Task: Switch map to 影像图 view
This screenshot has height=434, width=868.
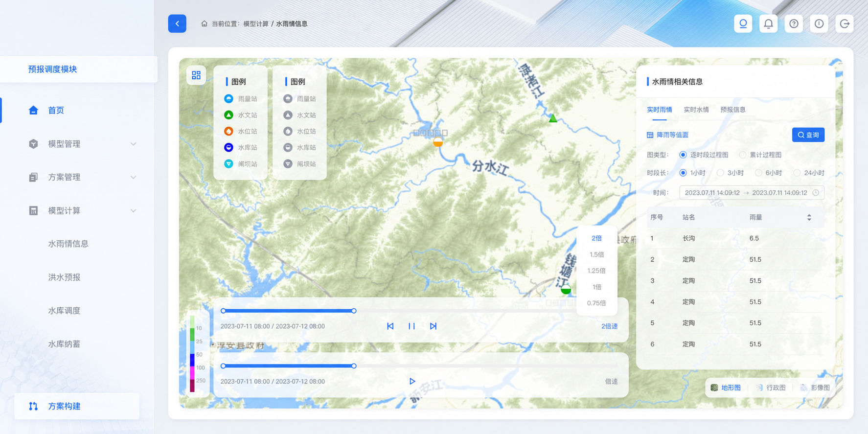Action: 815,388
